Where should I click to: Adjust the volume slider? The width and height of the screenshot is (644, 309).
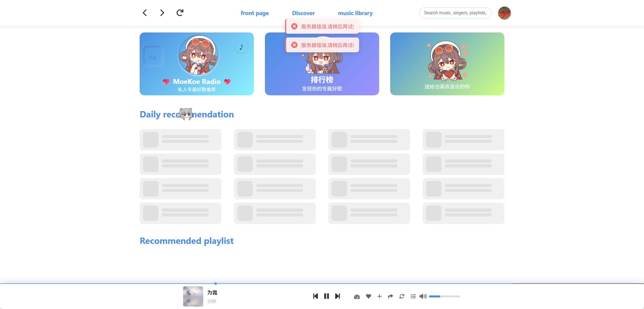coord(445,296)
